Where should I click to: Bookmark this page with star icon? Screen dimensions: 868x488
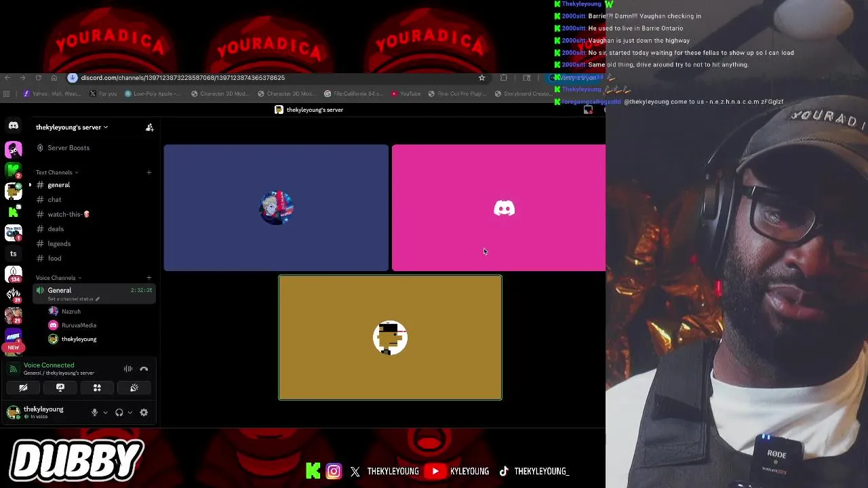[482, 78]
